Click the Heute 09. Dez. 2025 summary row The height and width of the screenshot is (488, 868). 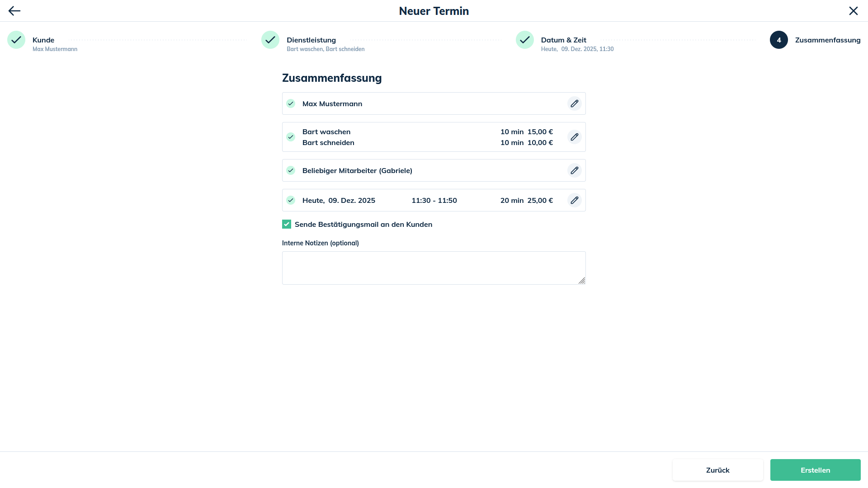339,200
